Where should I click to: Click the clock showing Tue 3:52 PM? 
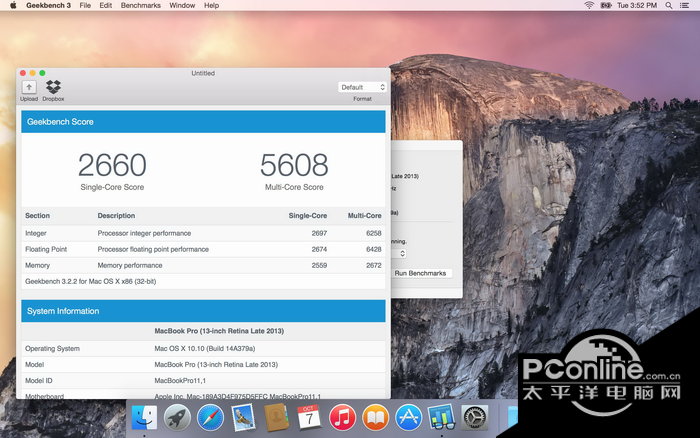click(x=637, y=5)
